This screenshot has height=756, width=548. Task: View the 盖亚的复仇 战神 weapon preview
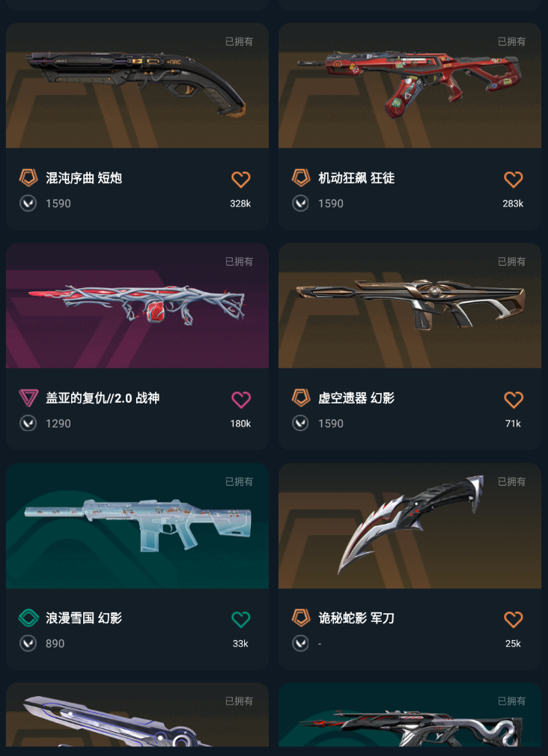pos(137,305)
